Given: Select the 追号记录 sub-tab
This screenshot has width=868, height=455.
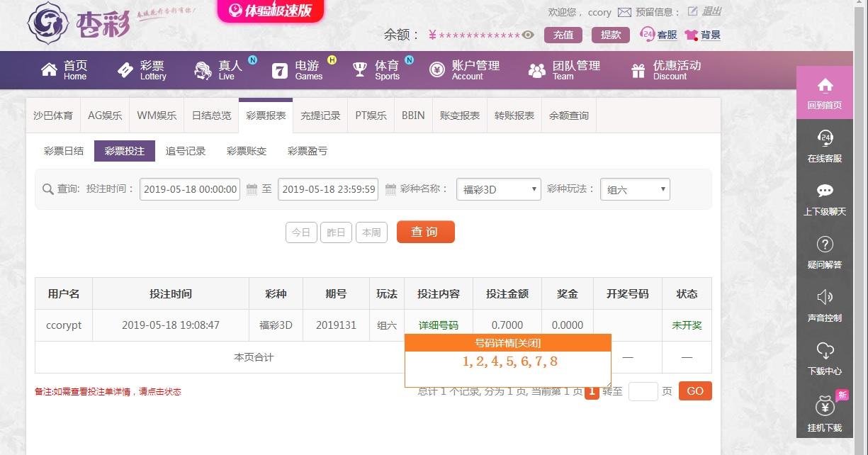Looking at the screenshot, I should pos(186,151).
